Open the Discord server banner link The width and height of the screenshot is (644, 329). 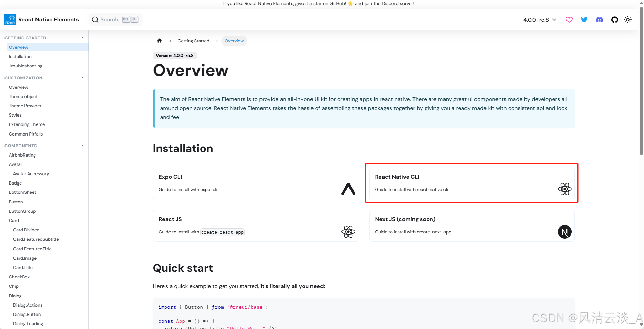point(397,4)
